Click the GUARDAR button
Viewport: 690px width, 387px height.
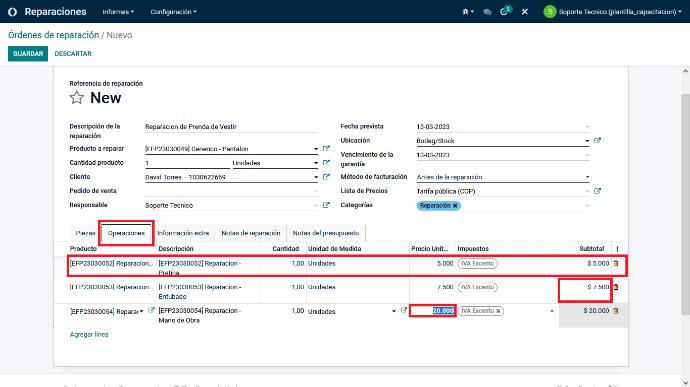pos(28,54)
